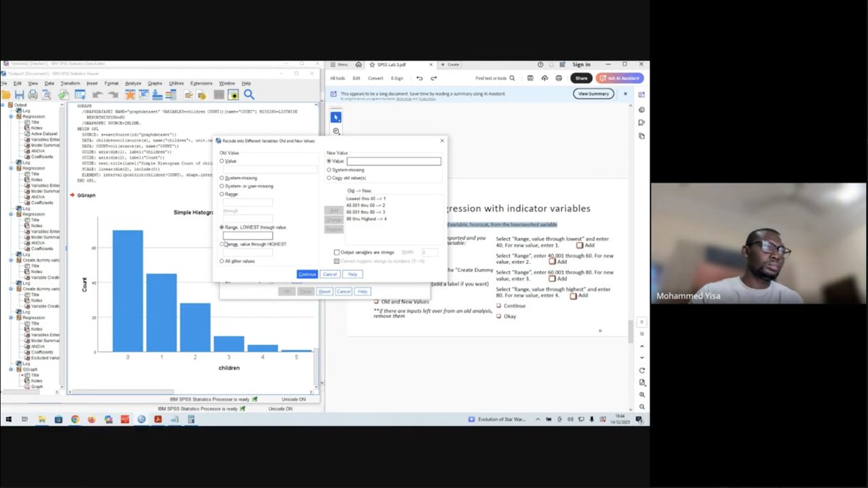Collapse last Regression node above GGraph
Viewport: 868px width, 488px height.
[11, 317]
